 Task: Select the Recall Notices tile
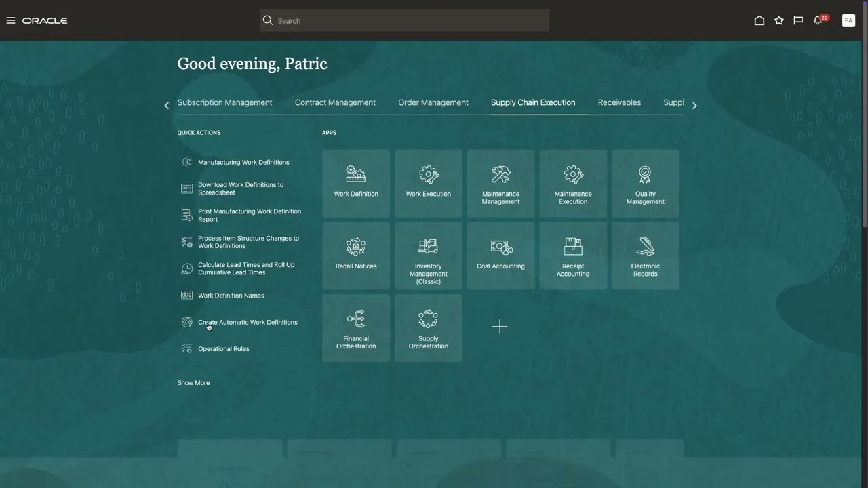tap(356, 256)
